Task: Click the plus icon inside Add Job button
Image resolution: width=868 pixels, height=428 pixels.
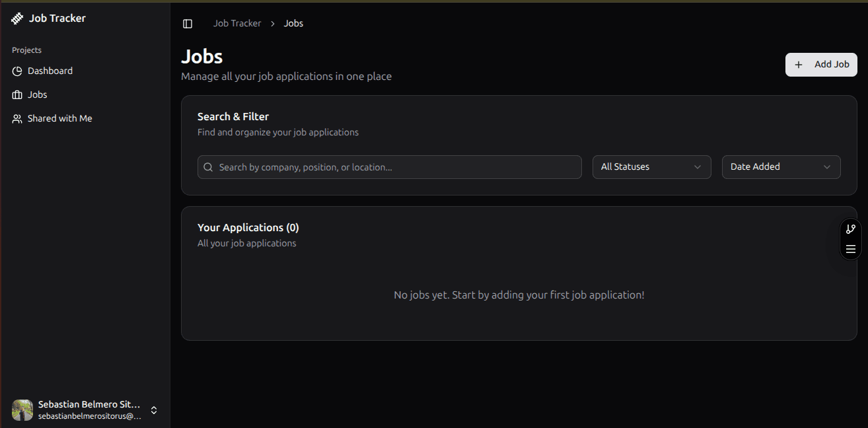Action: [799, 64]
